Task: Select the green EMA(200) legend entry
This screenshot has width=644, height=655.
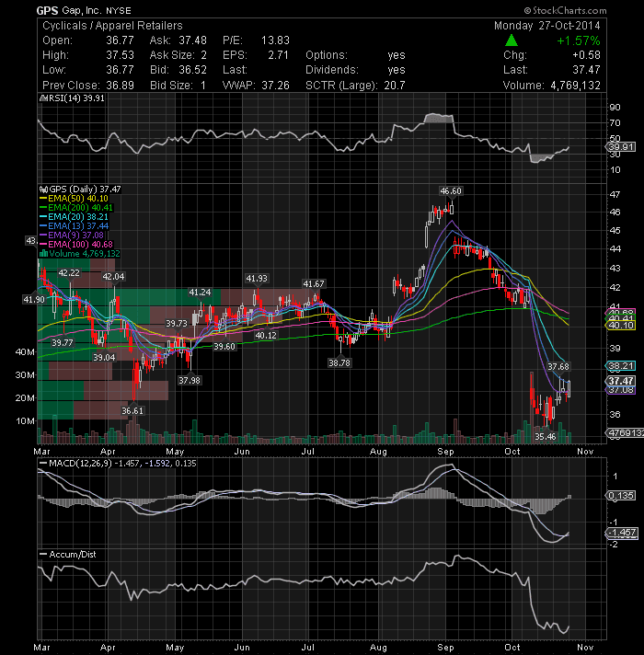Action: [76, 208]
